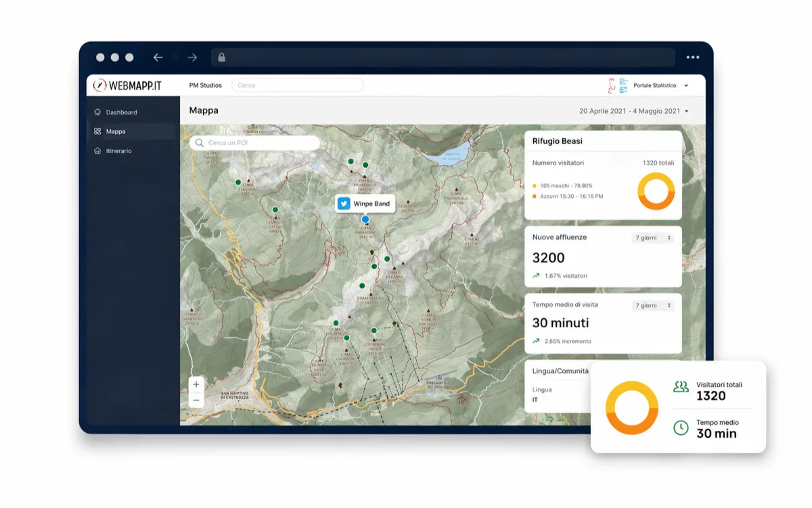812x508 pixels.
Task: Click the browser address bar
Action: click(x=443, y=58)
